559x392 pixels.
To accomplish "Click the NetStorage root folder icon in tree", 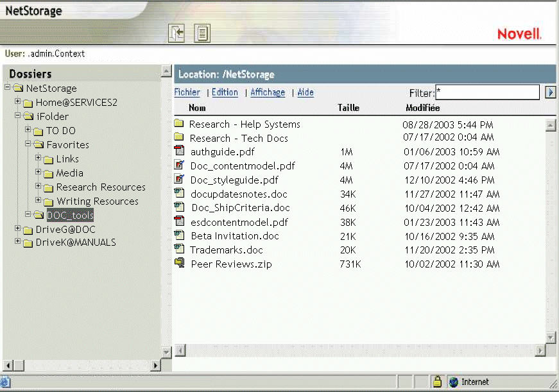I will click(18, 88).
